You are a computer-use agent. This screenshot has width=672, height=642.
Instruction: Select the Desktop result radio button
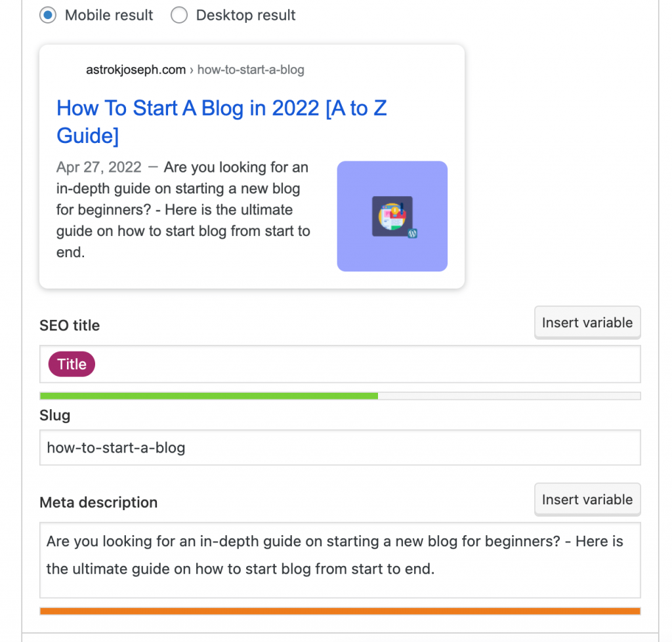point(178,15)
